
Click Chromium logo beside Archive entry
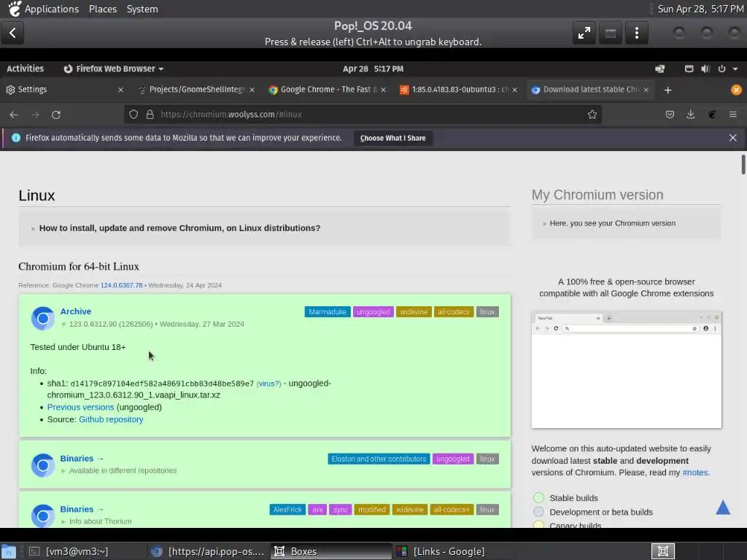click(43, 318)
